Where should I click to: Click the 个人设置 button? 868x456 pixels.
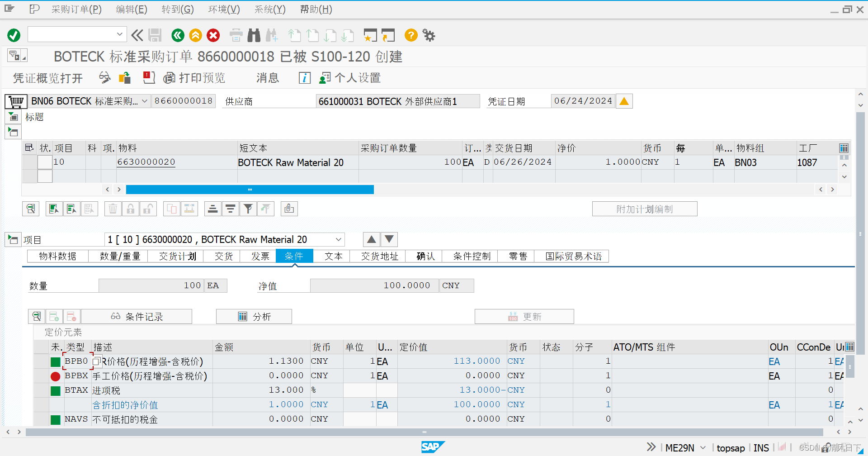pos(350,78)
